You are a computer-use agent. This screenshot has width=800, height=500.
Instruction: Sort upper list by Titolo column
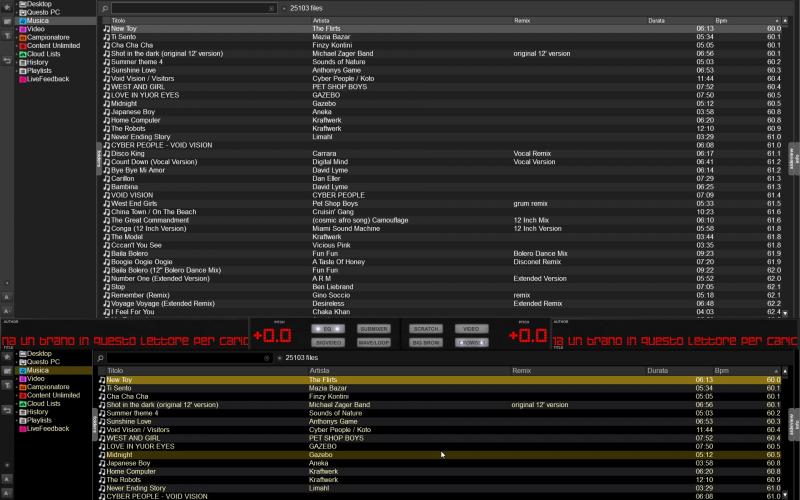tap(118, 20)
